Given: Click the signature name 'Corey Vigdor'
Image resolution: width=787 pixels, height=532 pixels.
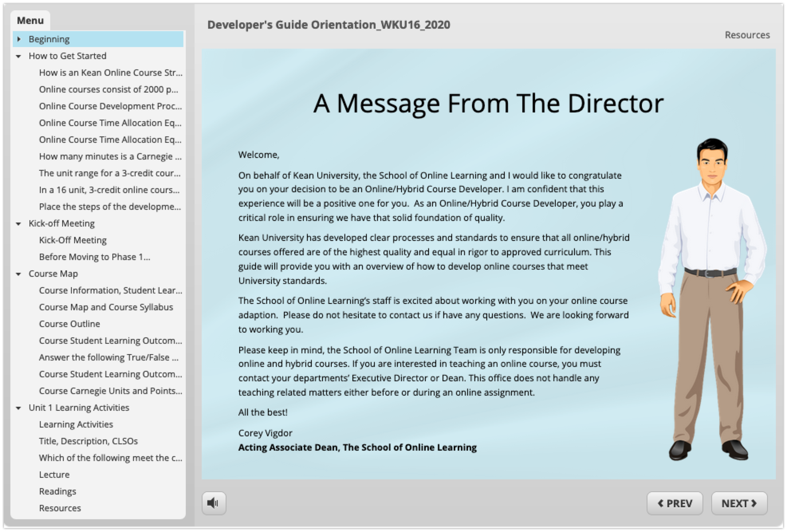Looking at the screenshot, I should pyautogui.click(x=265, y=433).
